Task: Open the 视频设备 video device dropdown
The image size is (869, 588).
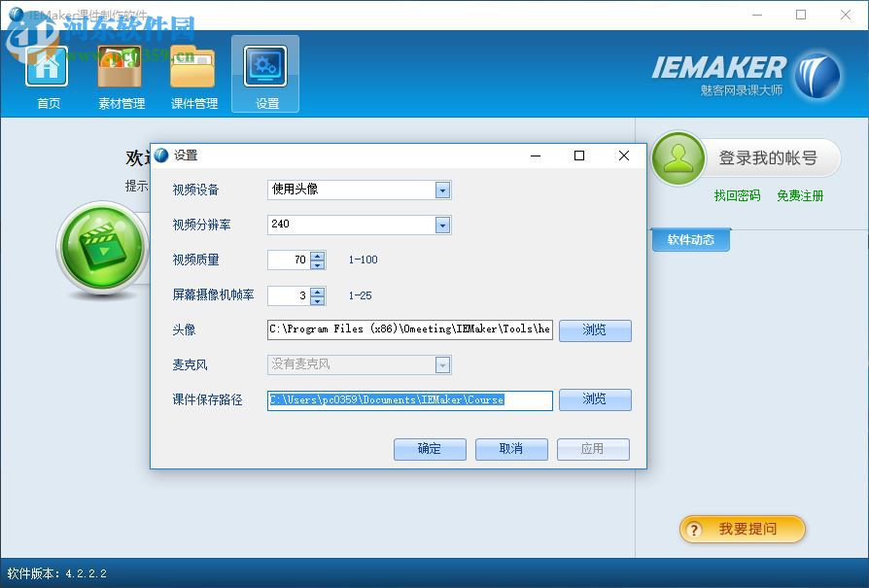Action: (x=443, y=190)
